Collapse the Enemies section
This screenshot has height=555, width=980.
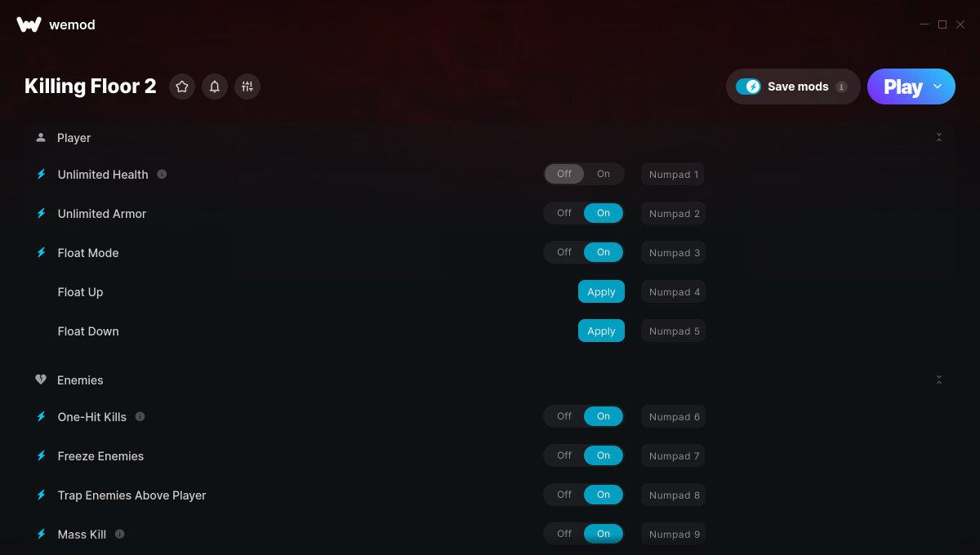(x=939, y=380)
